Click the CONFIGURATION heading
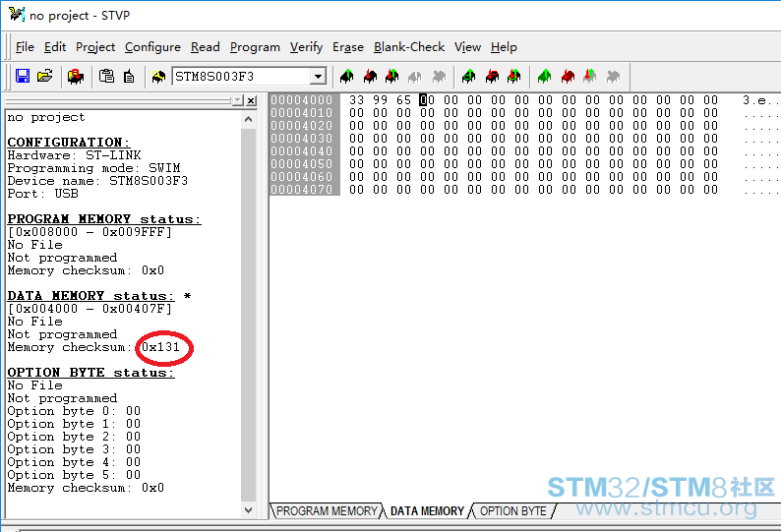The width and height of the screenshot is (781, 532). click(68, 142)
